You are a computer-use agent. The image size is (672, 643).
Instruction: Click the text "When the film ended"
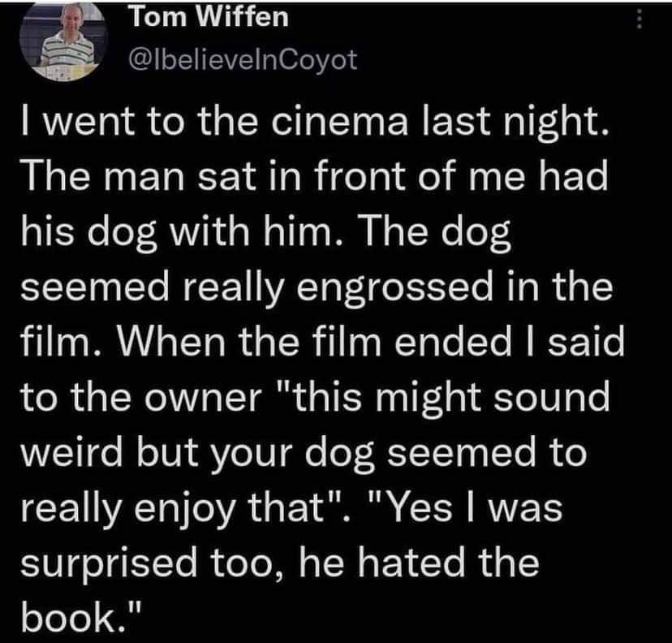tap(314, 343)
